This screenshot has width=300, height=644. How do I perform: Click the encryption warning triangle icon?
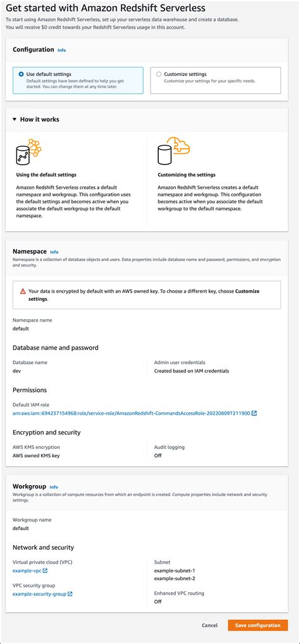click(x=23, y=291)
